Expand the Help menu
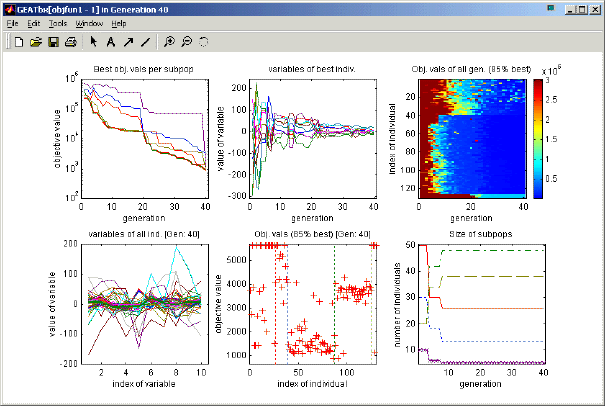The image size is (605, 406). (x=119, y=22)
